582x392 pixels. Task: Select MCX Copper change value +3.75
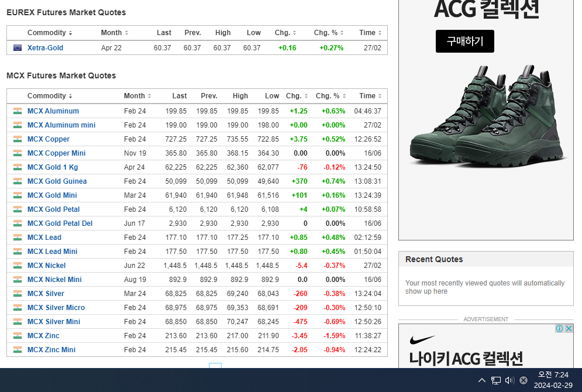pyautogui.click(x=298, y=139)
